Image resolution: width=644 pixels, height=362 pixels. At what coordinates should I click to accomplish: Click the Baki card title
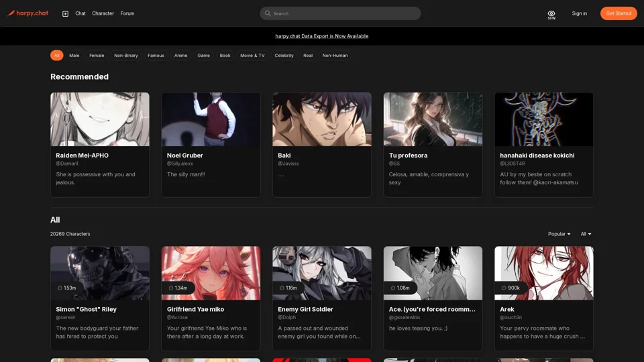pyautogui.click(x=284, y=156)
